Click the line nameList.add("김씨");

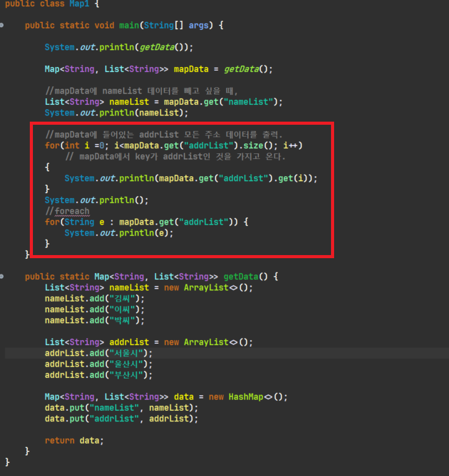pyautogui.click(x=94, y=299)
